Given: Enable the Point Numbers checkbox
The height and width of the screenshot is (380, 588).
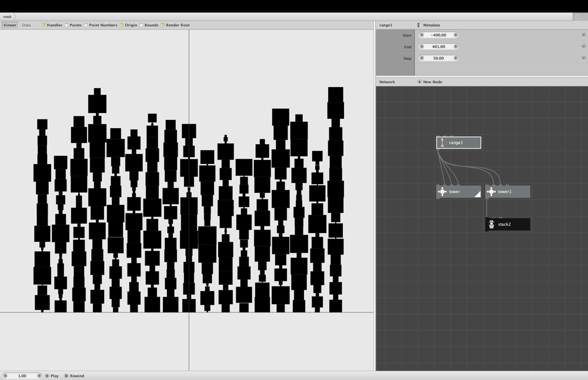Looking at the screenshot, I should click(86, 25).
